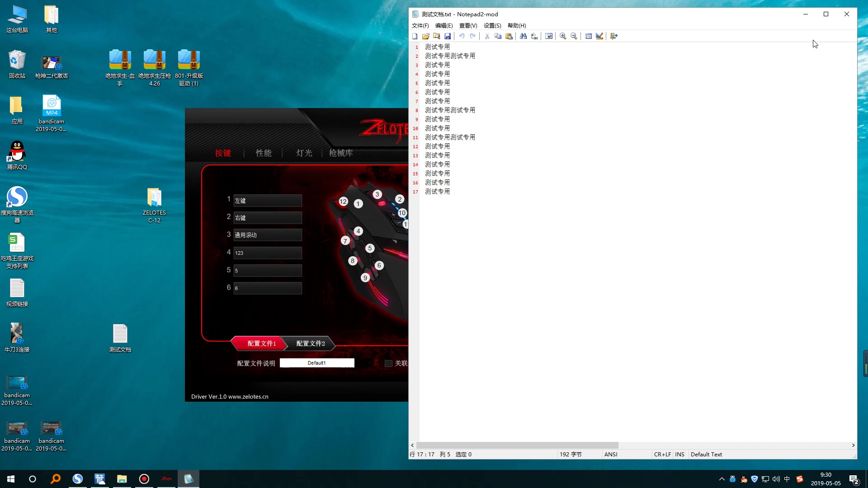
Task: Open button 3 通用滚动 assignment dropdown
Action: 268,235
